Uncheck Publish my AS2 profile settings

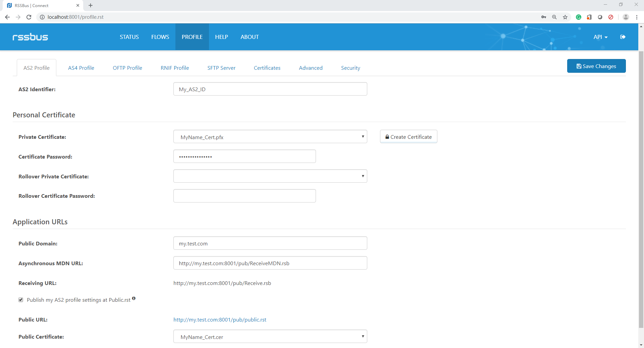(21, 300)
